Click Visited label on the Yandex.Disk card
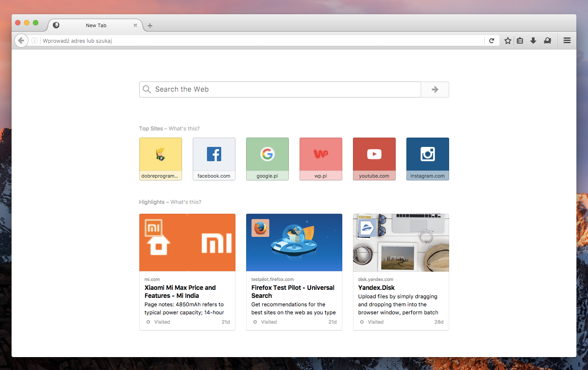588x370 pixels. click(376, 322)
